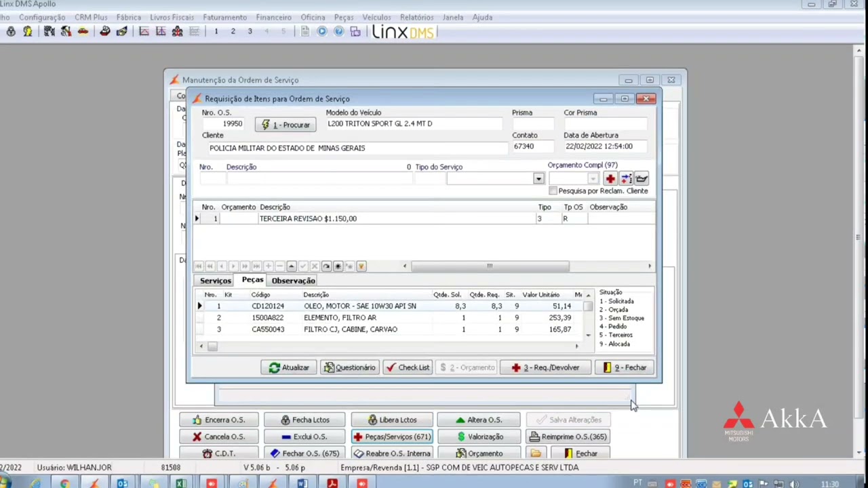The width and height of the screenshot is (868, 488).
Task: Click horizontal scrollbar thumb of services grid
Action: 490,266
